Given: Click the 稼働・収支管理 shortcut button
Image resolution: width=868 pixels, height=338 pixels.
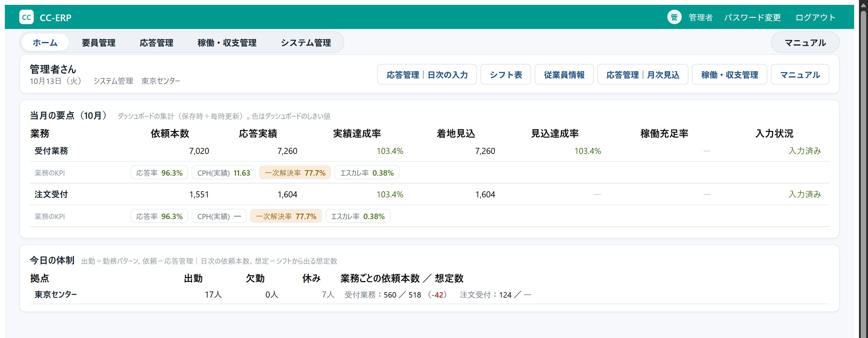Looking at the screenshot, I should click(729, 75).
